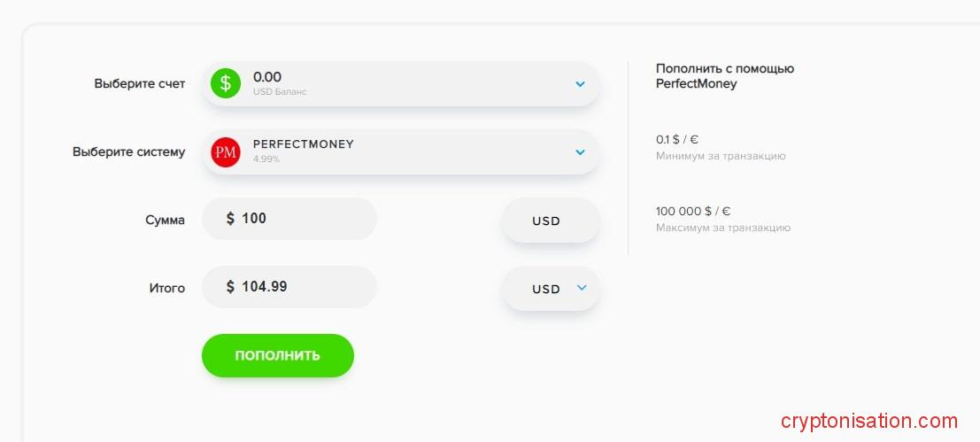Click the cryptonisation.com watermark link
Screen dimensions: 980x442
coord(869,422)
